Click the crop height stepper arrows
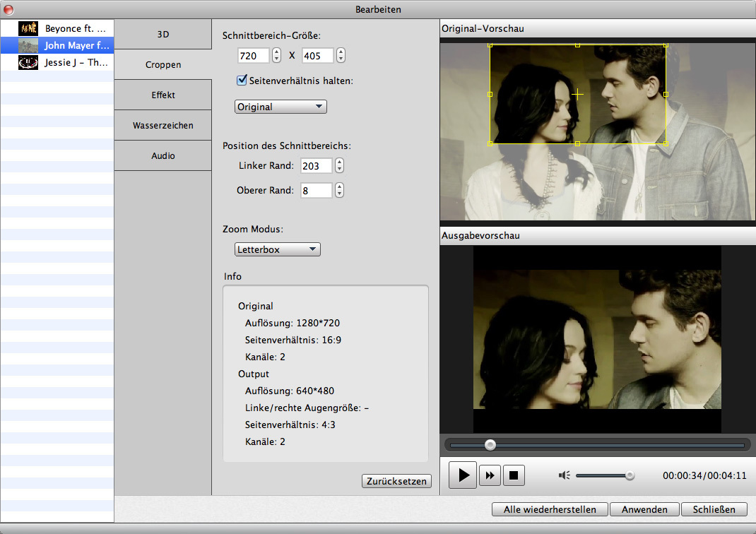This screenshot has width=756, height=534. point(341,55)
